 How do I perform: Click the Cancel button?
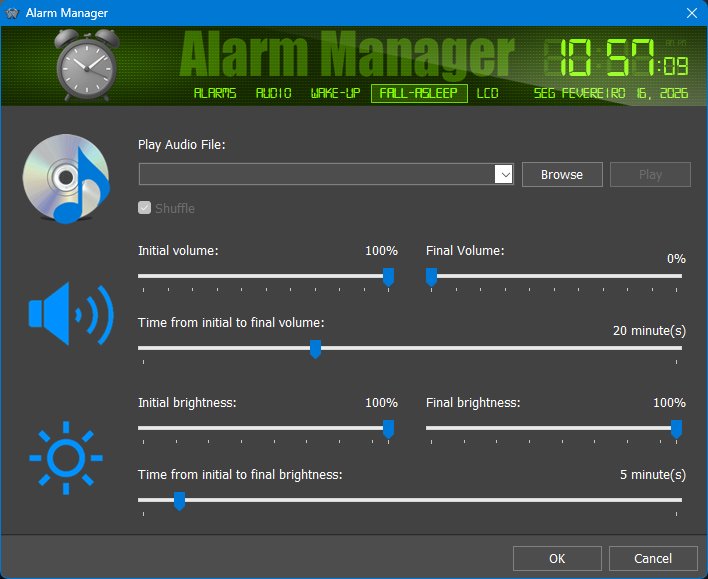point(653,559)
